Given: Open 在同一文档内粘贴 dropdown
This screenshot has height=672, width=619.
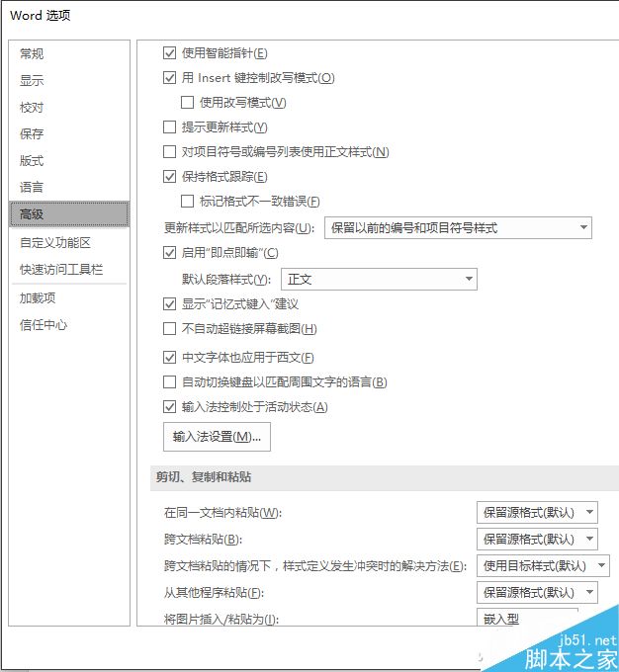Looking at the screenshot, I should click(x=537, y=513).
